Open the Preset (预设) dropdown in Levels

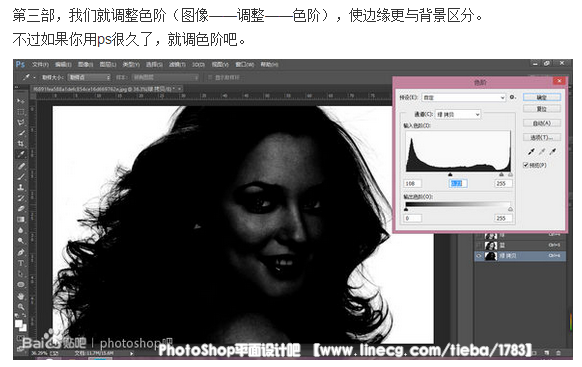pos(464,98)
